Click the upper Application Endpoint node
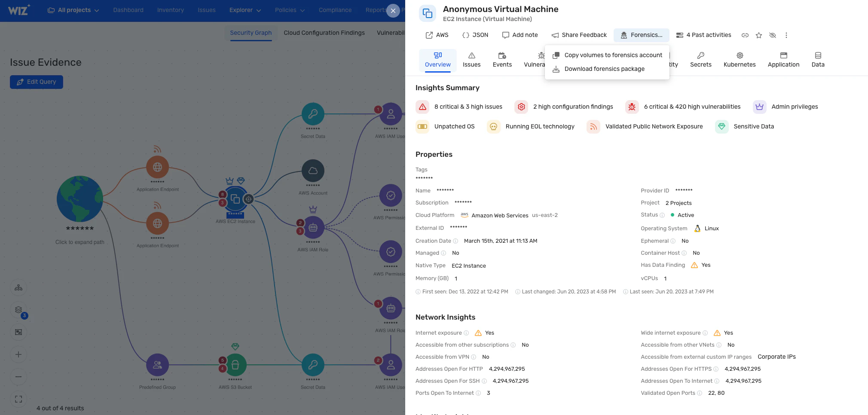This screenshot has width=868, height=415. tap(157, 167)
